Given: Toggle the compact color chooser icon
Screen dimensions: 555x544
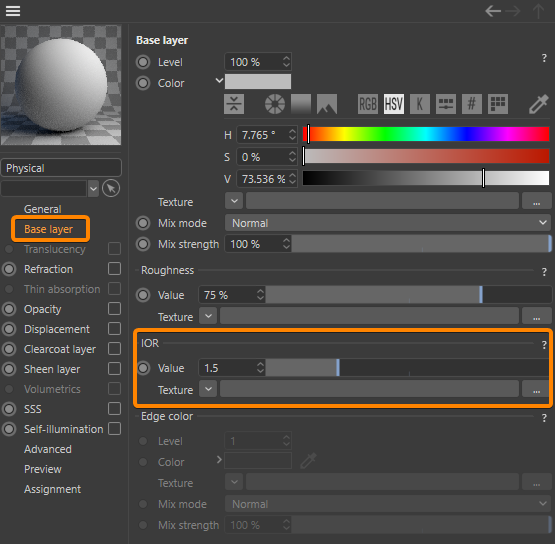Looking at the screenshot, I should tap(234, 104).
